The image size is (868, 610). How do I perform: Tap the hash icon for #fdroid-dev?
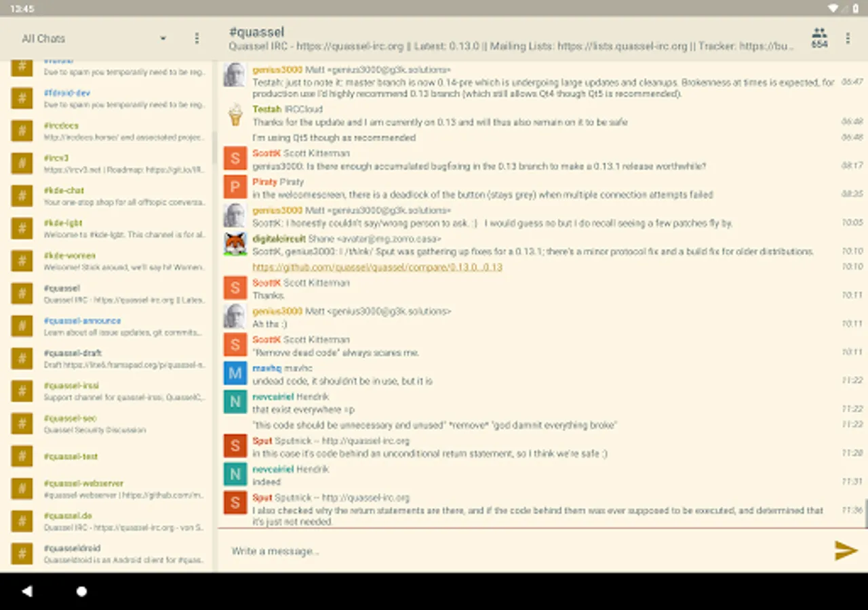[22, 98]
